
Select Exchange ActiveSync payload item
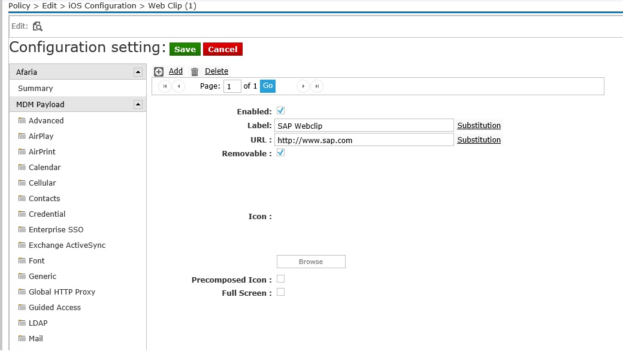(67, 245)
